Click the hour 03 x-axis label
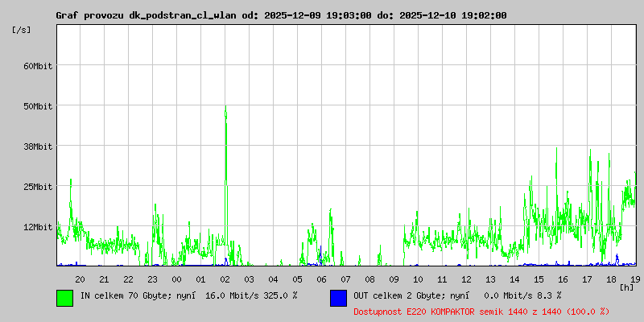 pos(250,279)
